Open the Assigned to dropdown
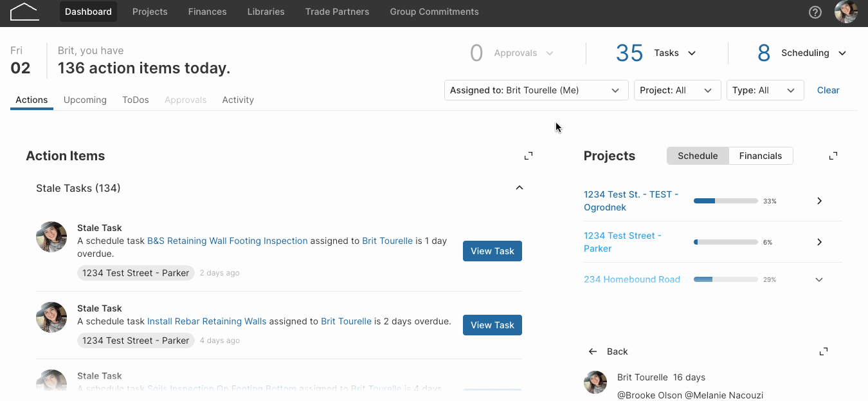This screenshot has height=401, width=868. tap(536, 90)
